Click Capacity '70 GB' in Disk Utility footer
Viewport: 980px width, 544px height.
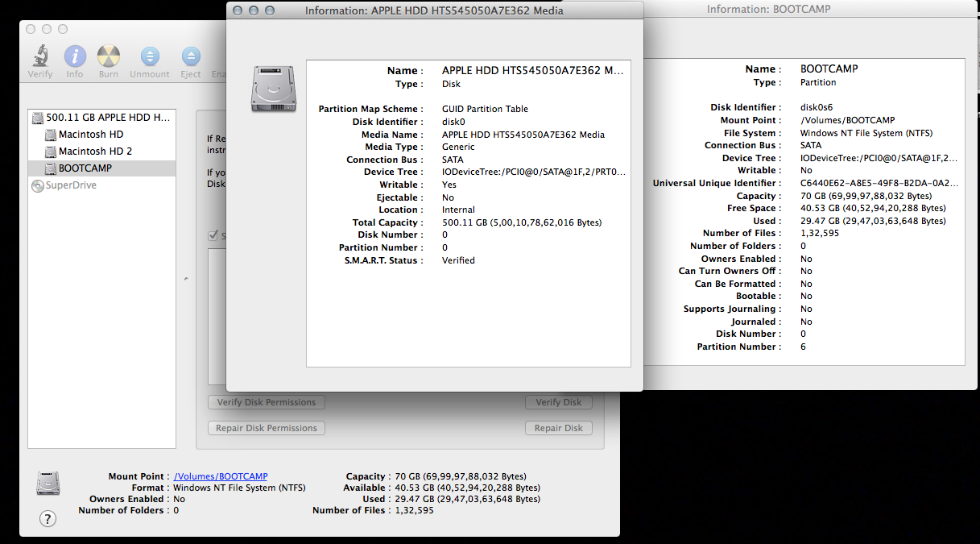[460, 476]
